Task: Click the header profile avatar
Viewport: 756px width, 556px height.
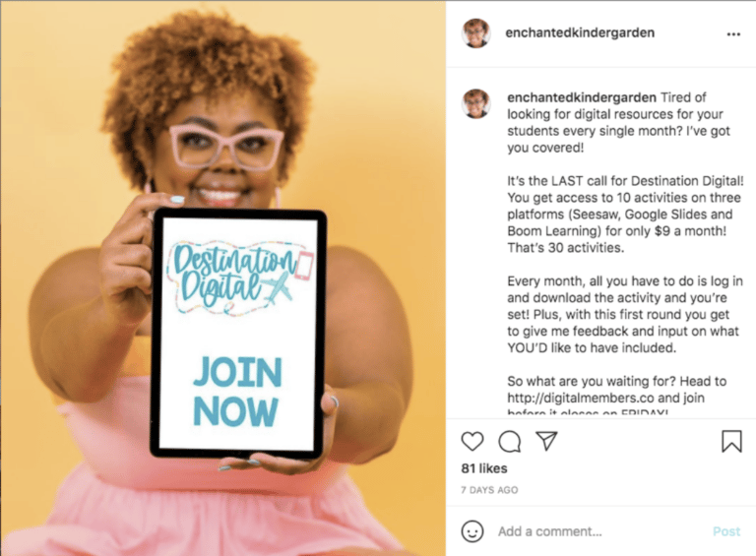Action: (475, 33)
